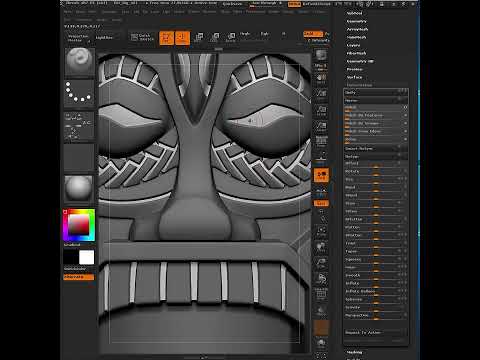Open the gray material sphere selector
Image resolution: width=480 pixels, height=360 pixels.
(x=79, y=189)
